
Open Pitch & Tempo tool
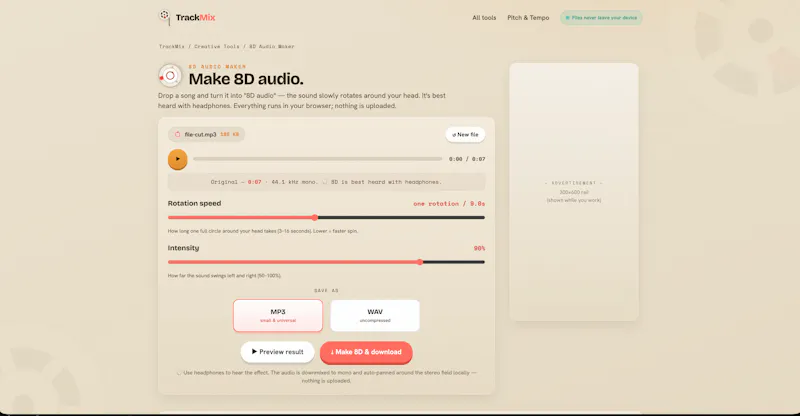tap(528, 17)
